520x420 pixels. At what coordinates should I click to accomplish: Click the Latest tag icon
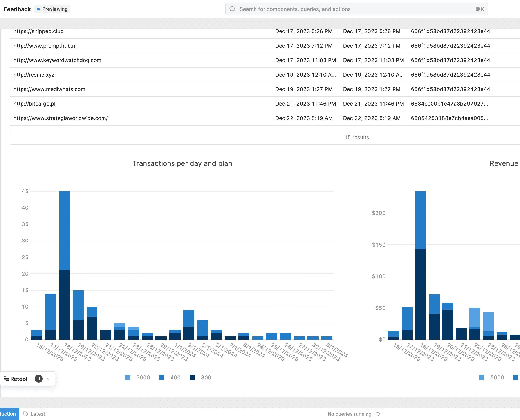pyautogui.click(x=25, y=414)
